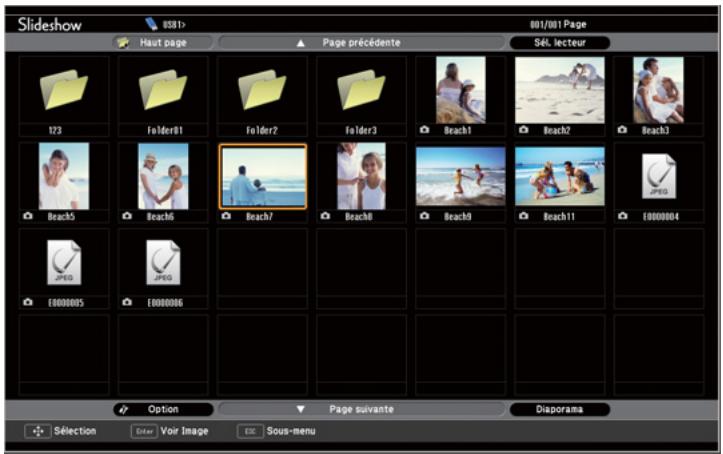Click the E0000005 file name label
The width and height of the screenshot is (723, 454).
[66, 303]
